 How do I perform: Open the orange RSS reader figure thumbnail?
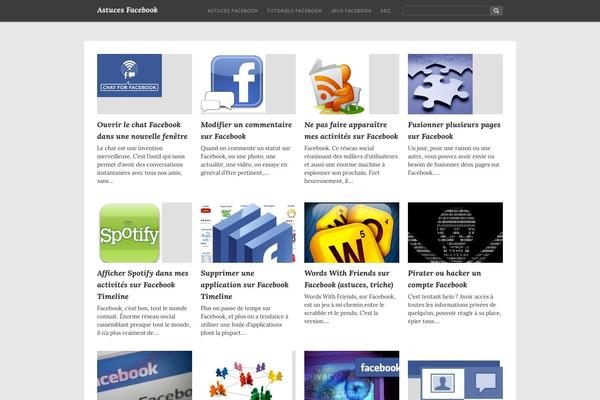coord(352,84)
